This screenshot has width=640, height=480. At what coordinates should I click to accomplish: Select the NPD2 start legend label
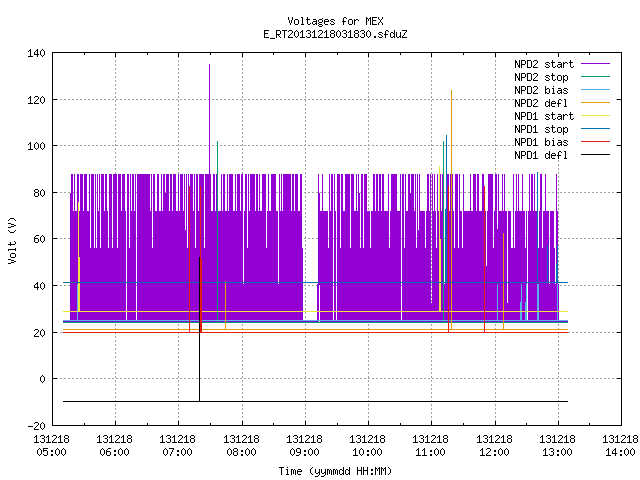(544, 64)
